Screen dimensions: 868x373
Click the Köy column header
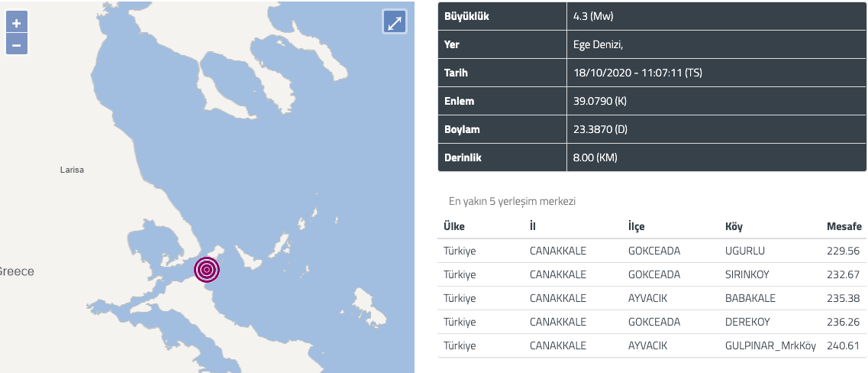[x=734, y=226]
